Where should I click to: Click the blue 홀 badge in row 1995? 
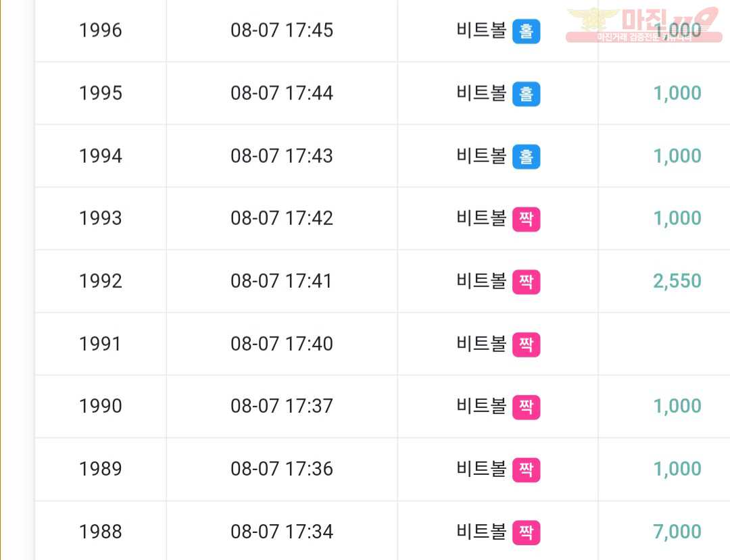tap(526, 94)
